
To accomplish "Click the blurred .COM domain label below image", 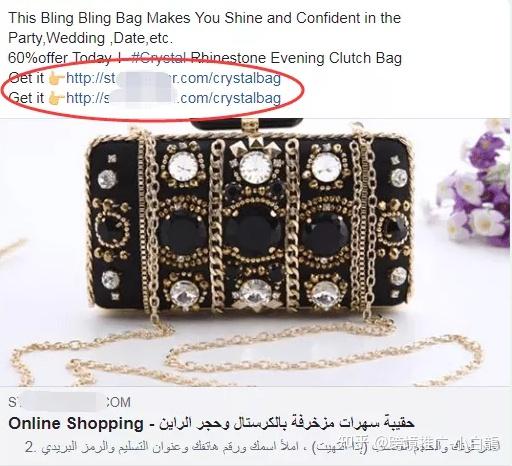I will point(69,402).
